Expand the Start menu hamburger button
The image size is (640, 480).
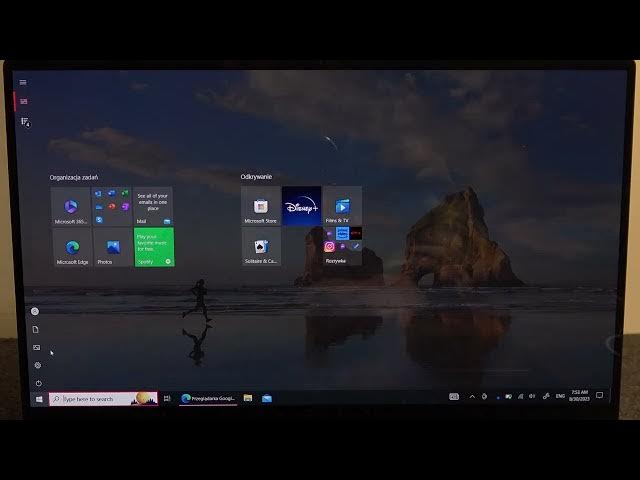[x=23, y=82]
